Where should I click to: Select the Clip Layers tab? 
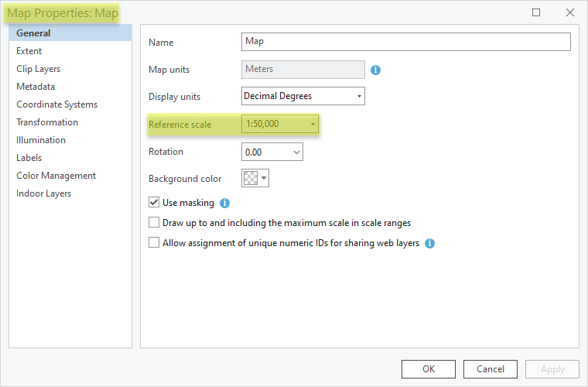pyautogui.click(x=39, y=69)
